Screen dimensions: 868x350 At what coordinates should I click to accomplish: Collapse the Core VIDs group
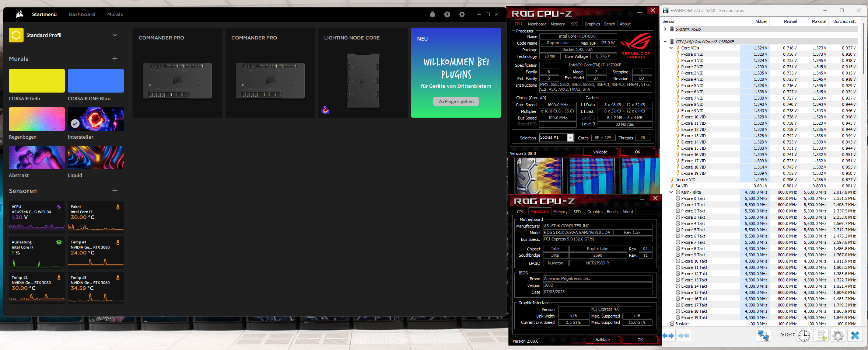click(671, 48)
